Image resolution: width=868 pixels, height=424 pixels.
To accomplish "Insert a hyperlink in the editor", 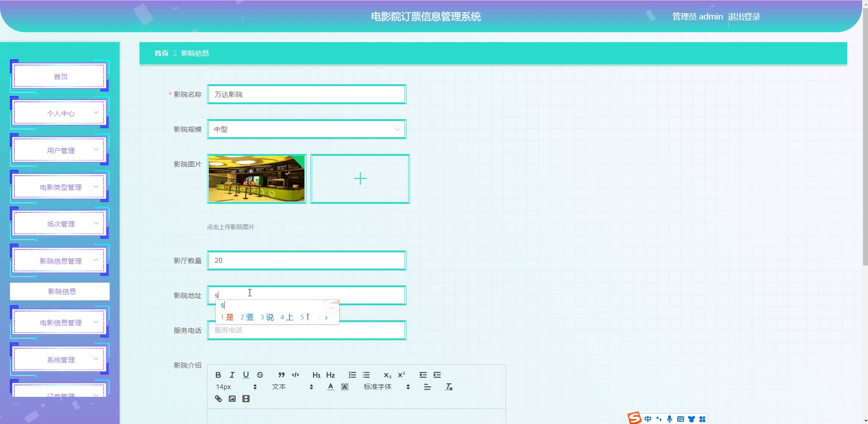I will [x=218, y=399].
